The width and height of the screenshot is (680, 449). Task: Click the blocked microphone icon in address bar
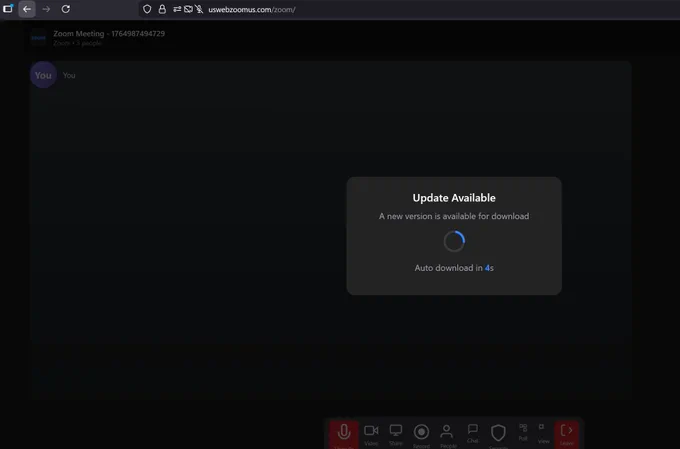tap(199, 9)
